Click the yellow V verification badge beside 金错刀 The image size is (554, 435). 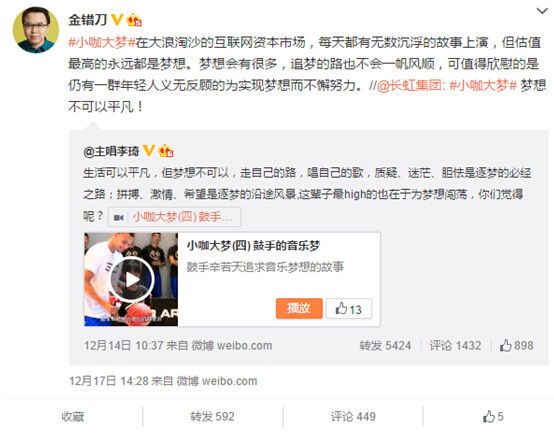117,19
